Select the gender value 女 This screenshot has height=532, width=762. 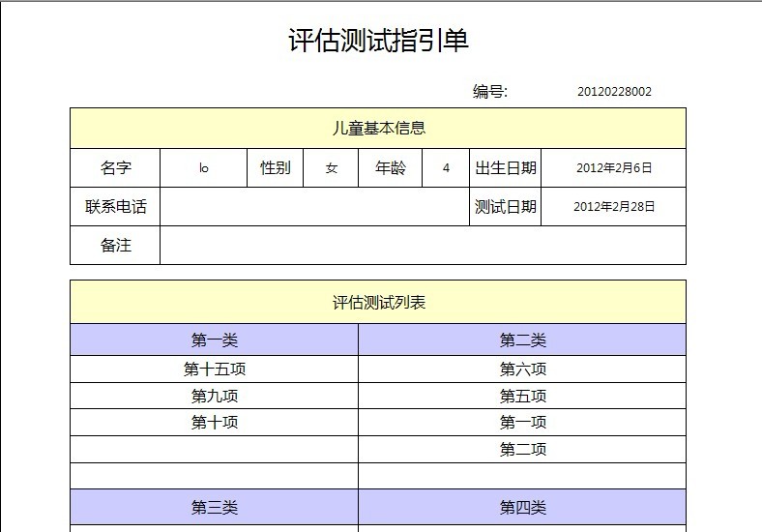click(x=331, y=167)
